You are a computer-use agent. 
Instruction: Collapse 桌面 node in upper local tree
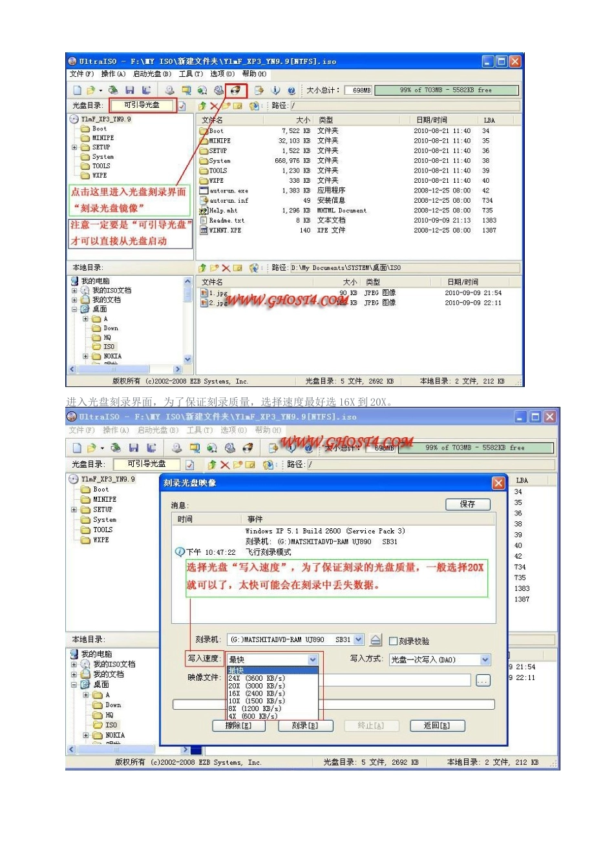pyautogui.click(x=74, y=309)
